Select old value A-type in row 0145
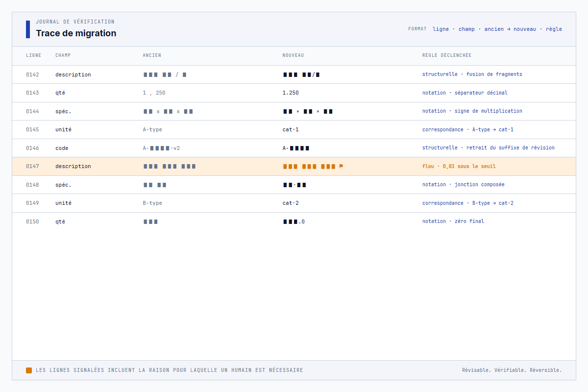 [x=152, y=129]
